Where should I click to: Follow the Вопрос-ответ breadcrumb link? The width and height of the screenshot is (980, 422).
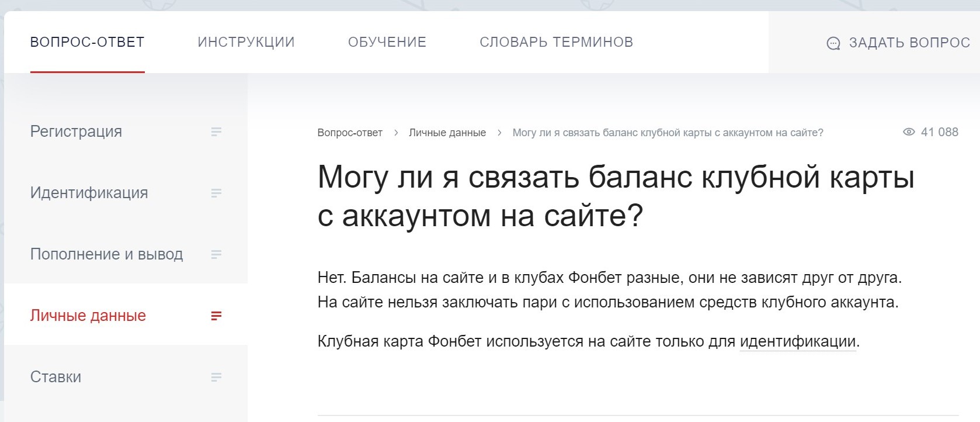(x=350, y=133)
